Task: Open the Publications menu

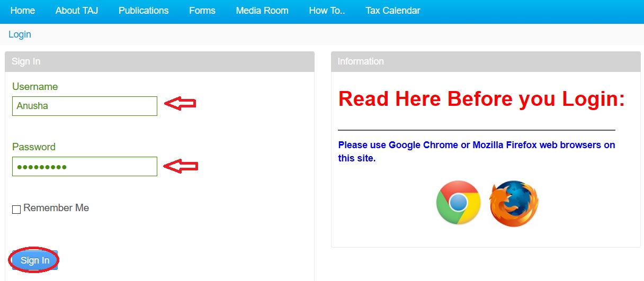Action: point(144,11)
